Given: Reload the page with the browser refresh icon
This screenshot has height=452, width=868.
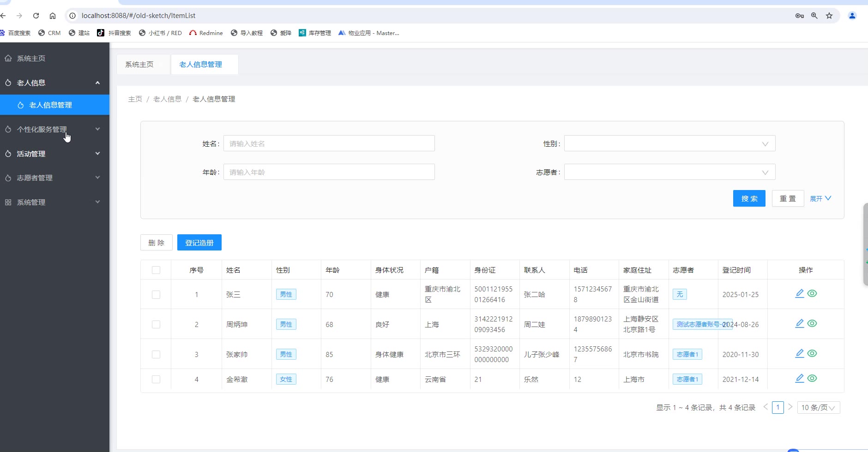Looking at the screenshot, I should (x=36, y=16).
